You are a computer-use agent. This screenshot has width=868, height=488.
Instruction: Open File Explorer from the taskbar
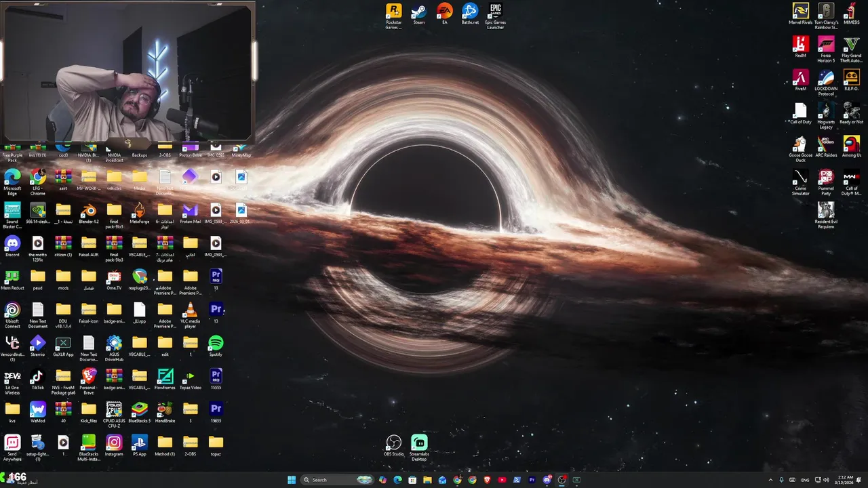[427, 480]
